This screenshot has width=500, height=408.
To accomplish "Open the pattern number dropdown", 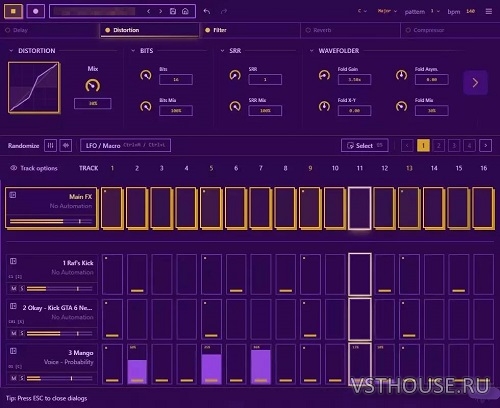I will [x=435, y=11].
